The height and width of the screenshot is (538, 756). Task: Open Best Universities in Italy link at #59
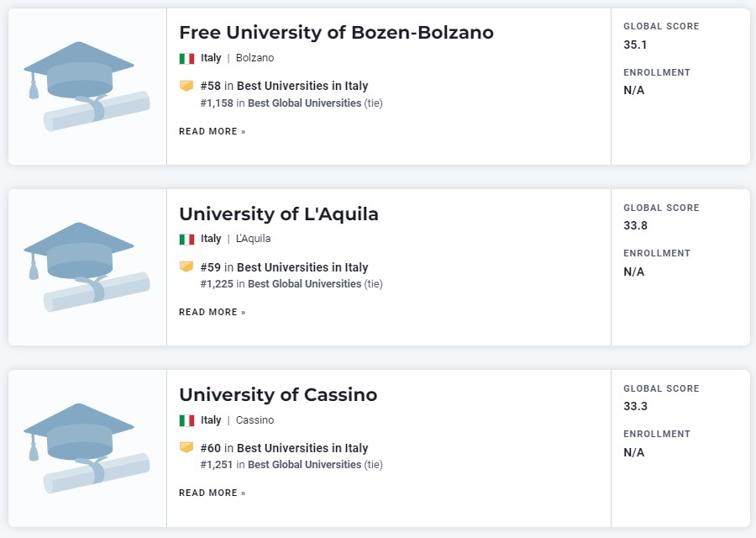point(302,267)
